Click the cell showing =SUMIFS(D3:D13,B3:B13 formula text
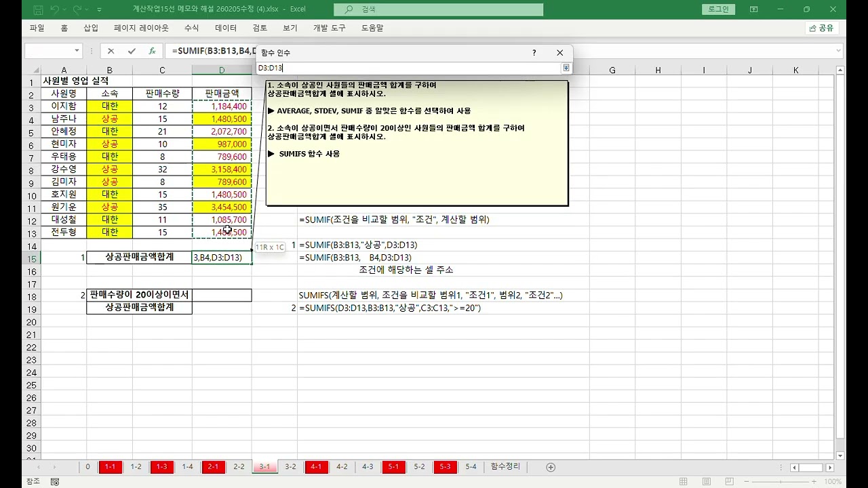Image resolution: width=868 pixels, height=488 pixels. pos(390,308)
